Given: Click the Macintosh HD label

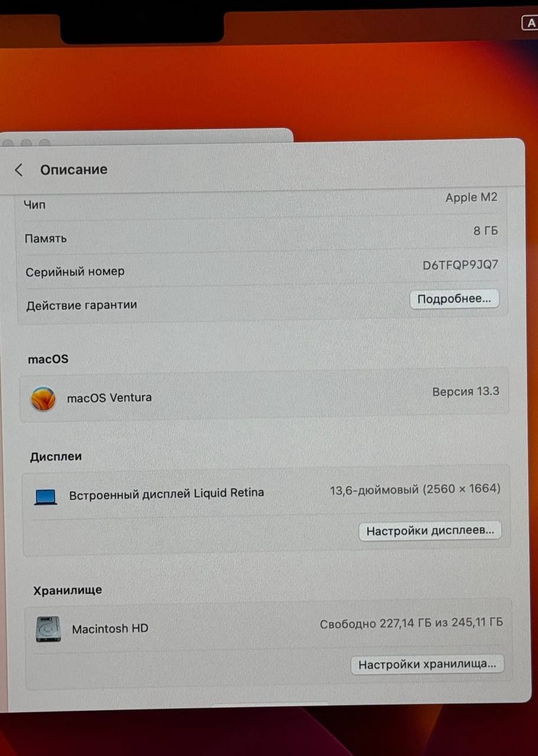Looking at the screenshot, I should click(110, 629).
